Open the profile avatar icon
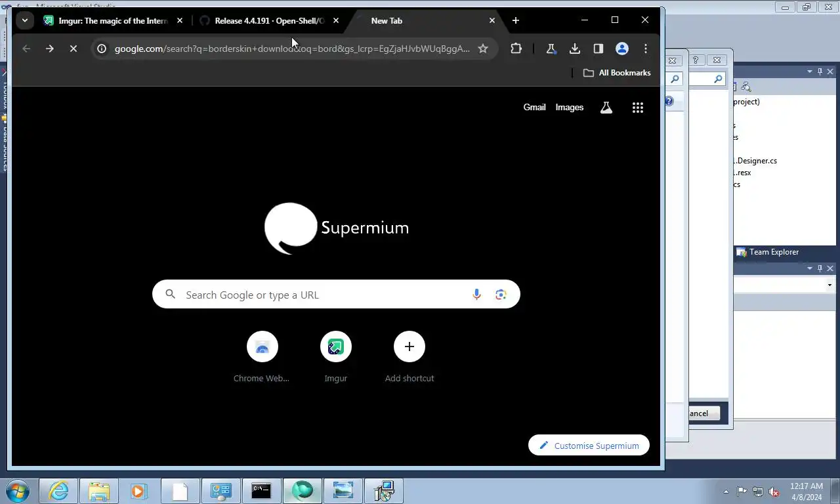Viewport: 840px width, 504px height. (x=622, y=49)
